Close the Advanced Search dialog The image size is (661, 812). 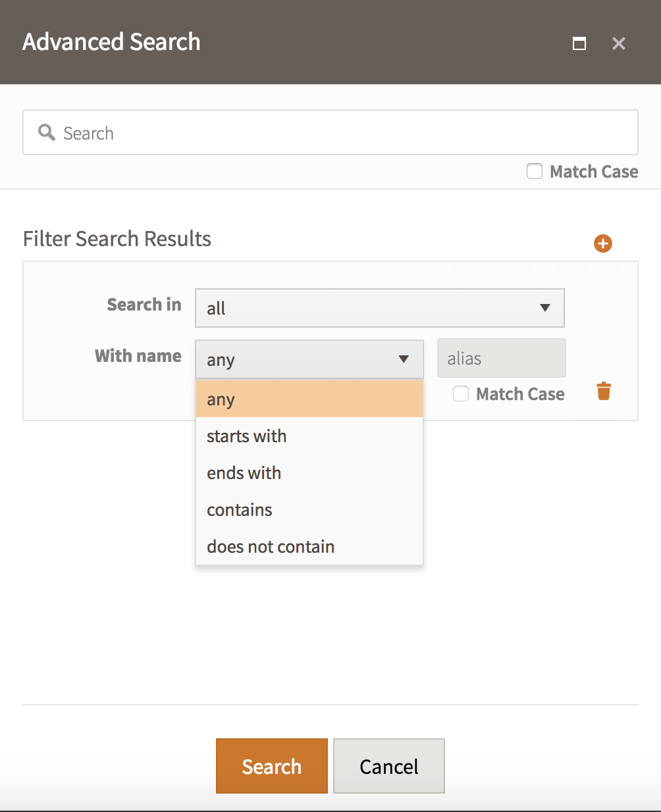pos(619,43)
